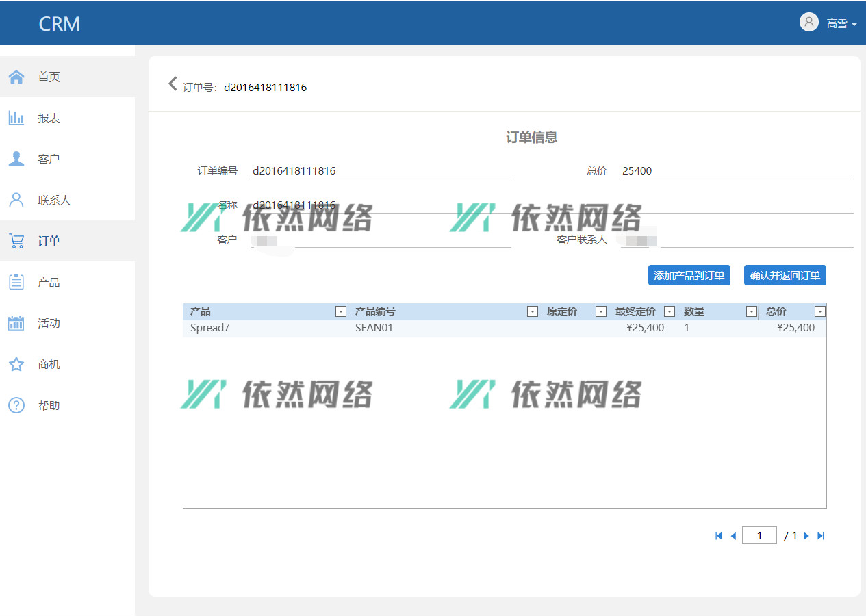Image resolution: width=866 pixels, height=616 pixels.
Task: Open the 产品 column filter dropdown
Action: click(x=341, y=311)
